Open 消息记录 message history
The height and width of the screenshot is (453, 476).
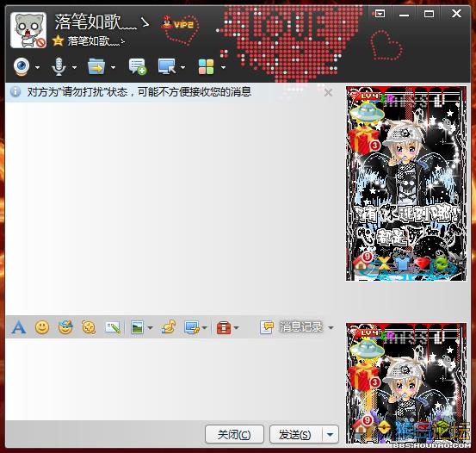coord(291,327)
